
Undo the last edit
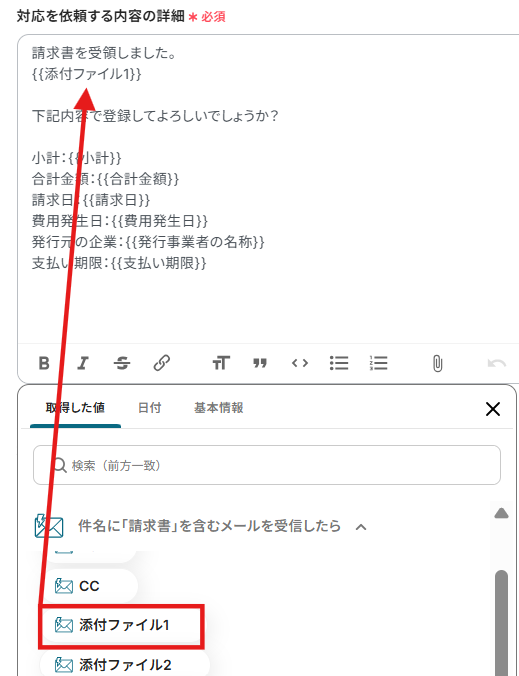[x=497, y=363]
